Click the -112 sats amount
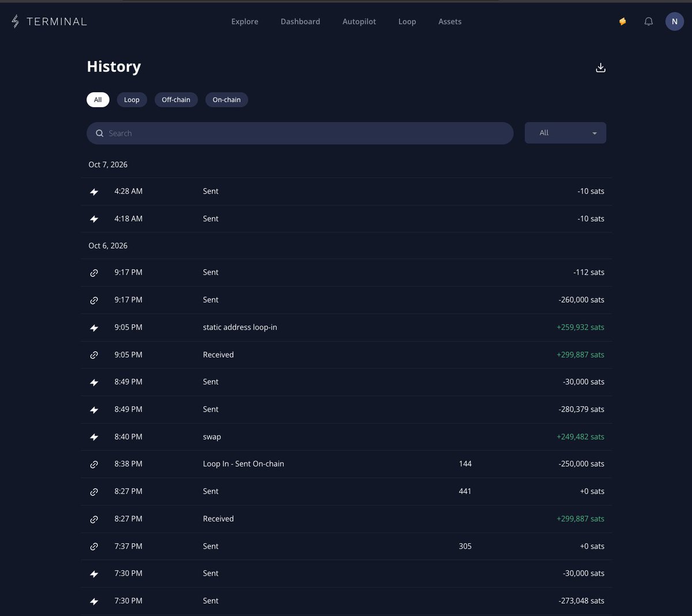 [x=589, y=272]
